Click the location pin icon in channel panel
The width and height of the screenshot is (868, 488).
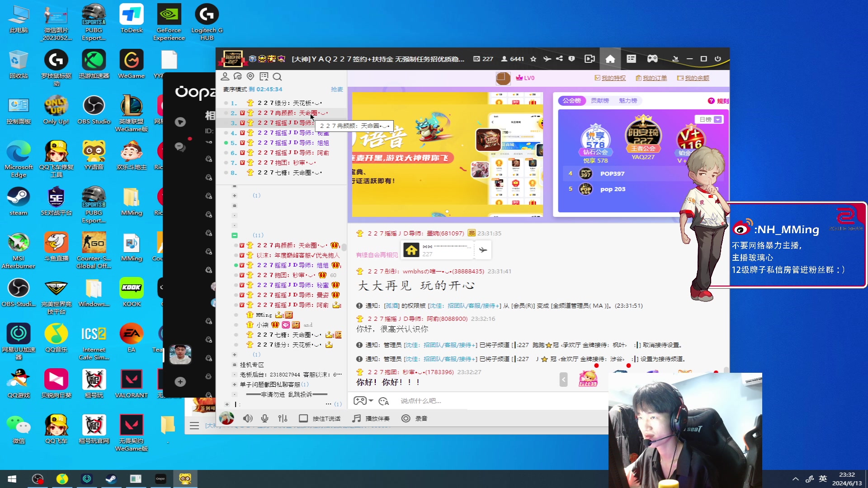click(251, 76)
